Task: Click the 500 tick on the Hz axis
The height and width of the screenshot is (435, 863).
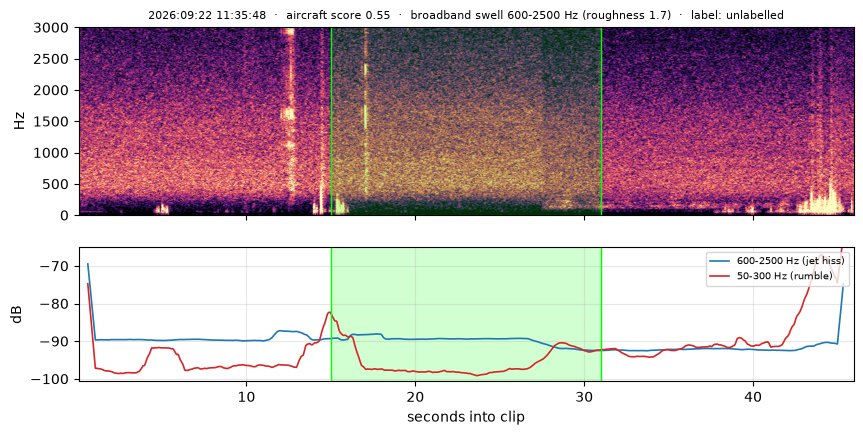Action: [x=55, y=184]
